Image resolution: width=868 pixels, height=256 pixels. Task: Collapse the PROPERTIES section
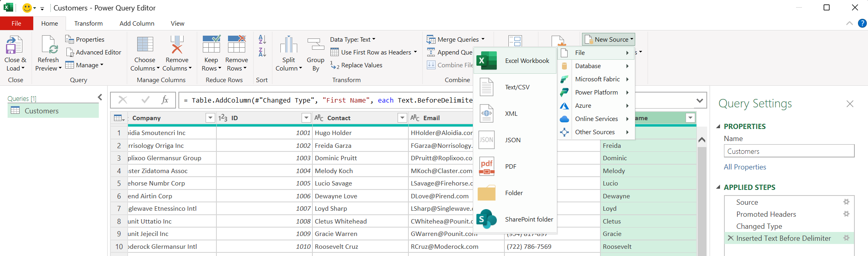click(718, 126)
